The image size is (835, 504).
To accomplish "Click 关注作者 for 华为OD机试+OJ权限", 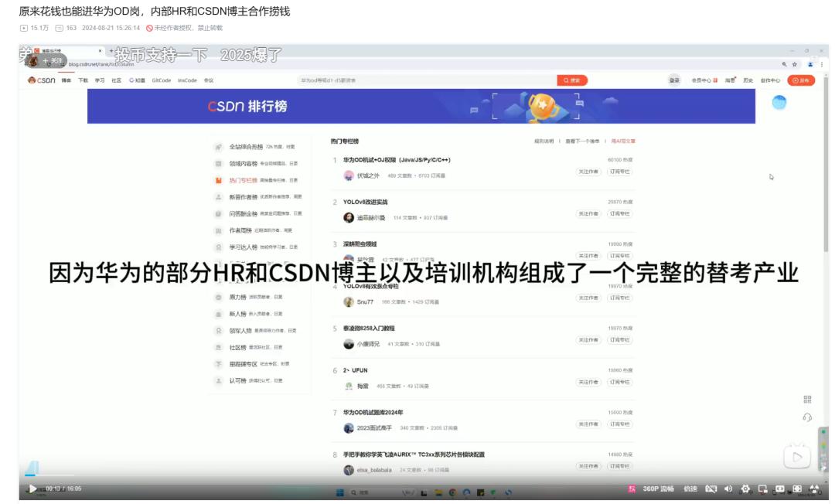I will coord(588,172).
